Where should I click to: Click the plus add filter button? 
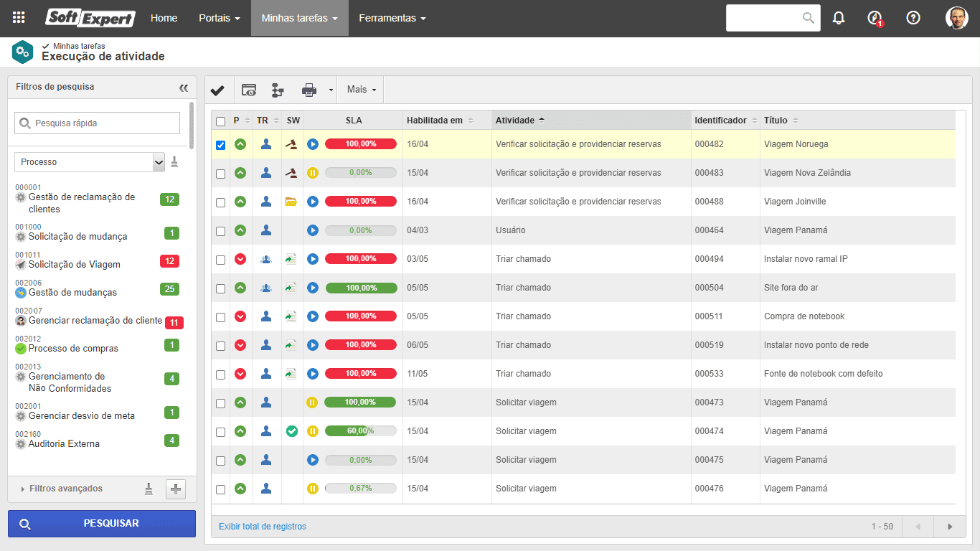176,489
